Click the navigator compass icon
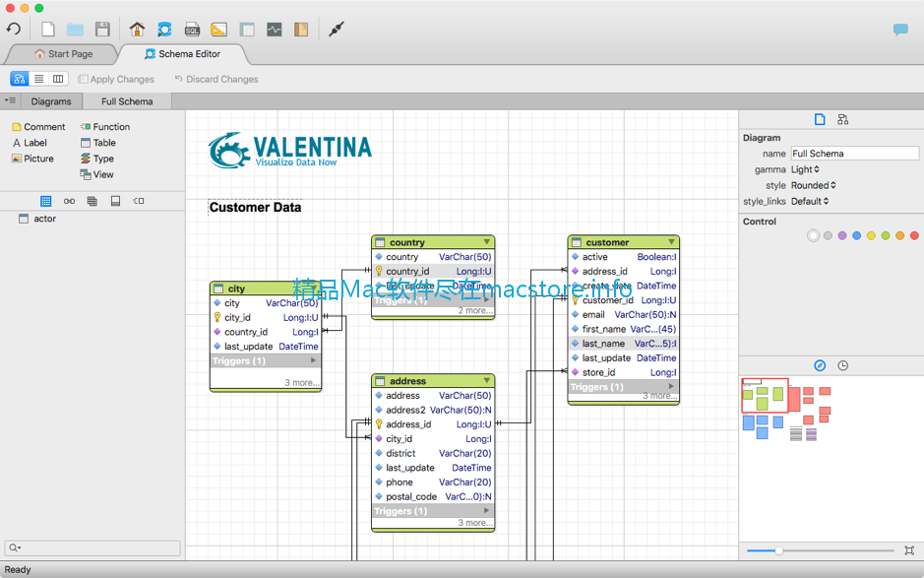 [820, 365]
